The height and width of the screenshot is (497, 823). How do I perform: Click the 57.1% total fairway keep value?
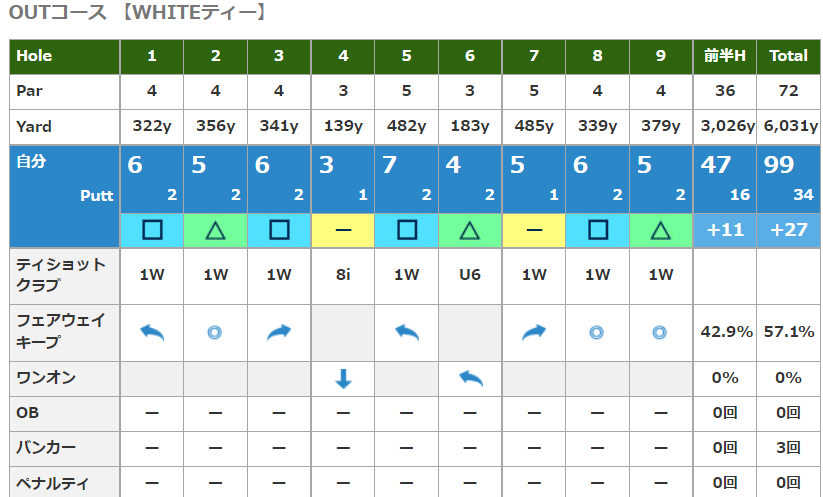pos(788,333)
